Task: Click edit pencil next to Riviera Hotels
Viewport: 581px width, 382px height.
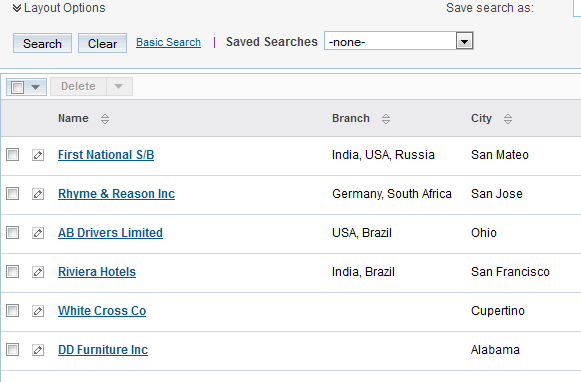Action: point(38,272)
